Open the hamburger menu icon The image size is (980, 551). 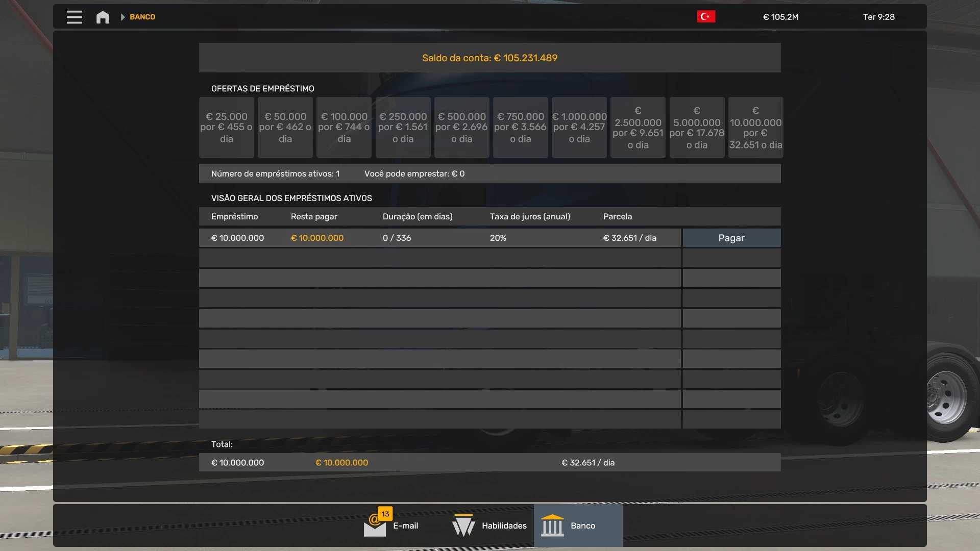pos(74,17)
